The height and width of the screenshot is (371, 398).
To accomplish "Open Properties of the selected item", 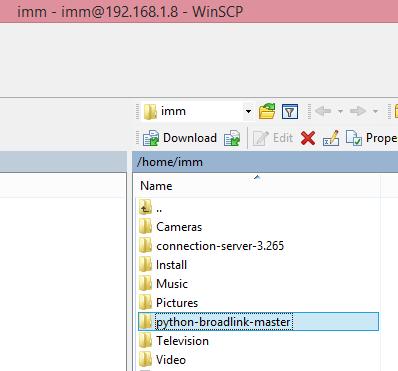I will point(371,138).
